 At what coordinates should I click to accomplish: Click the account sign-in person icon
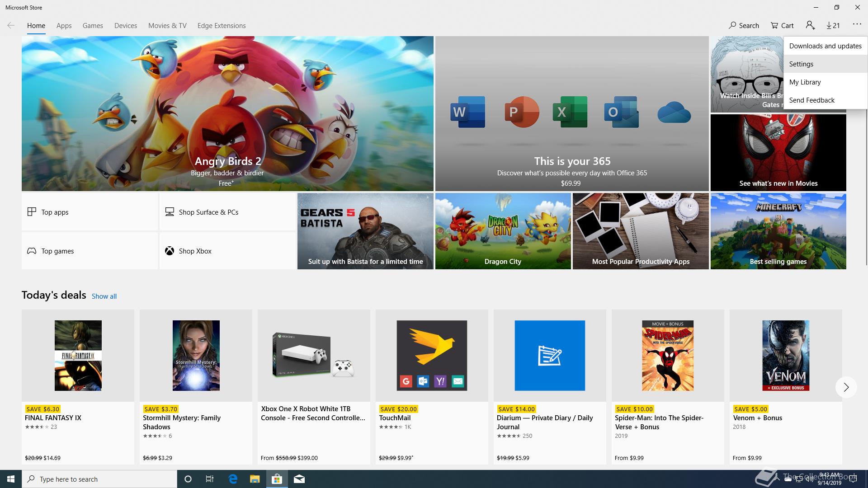pos(810,26)
